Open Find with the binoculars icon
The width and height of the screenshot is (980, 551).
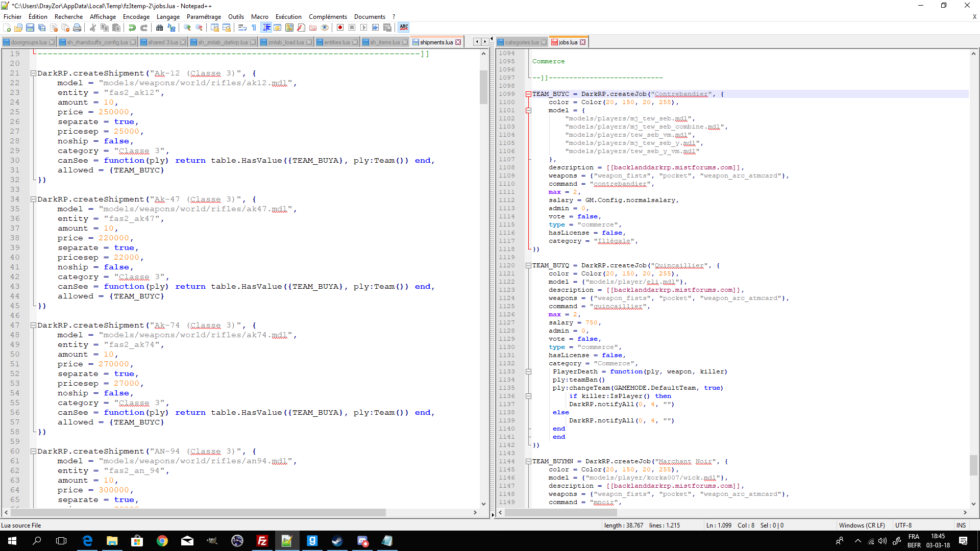tap(160, 28)
